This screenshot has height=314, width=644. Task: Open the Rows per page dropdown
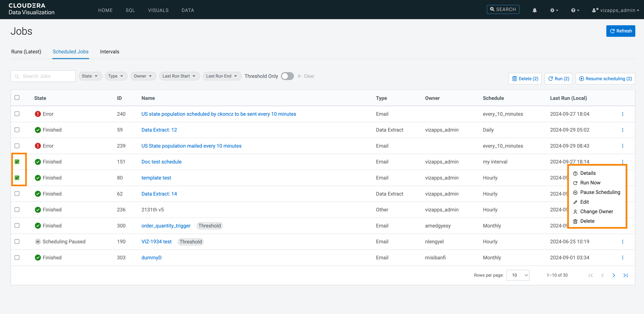[518, 275]
